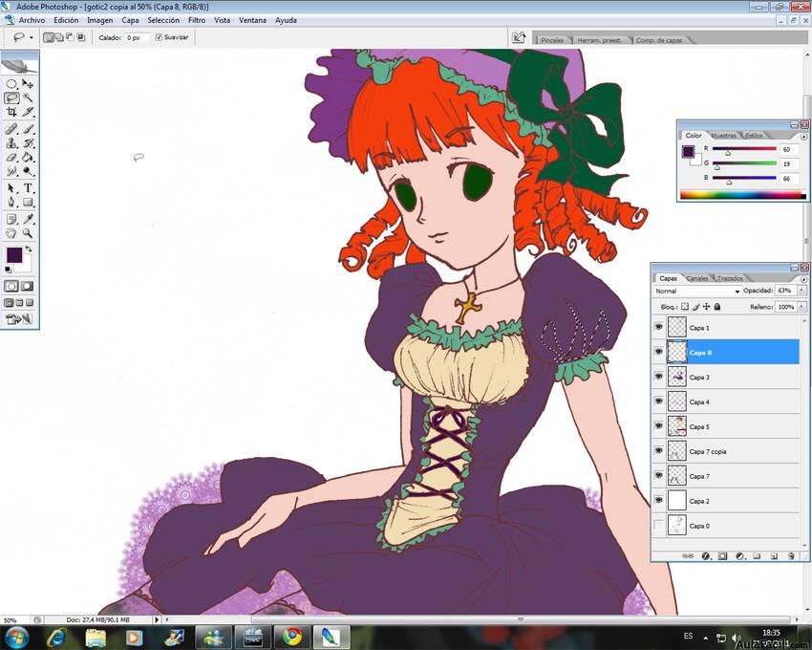Switch to the Canales tab
Image resolution: width=812 pixels, height=650 pixels.
pyautogui.click(x=697, y=278)
